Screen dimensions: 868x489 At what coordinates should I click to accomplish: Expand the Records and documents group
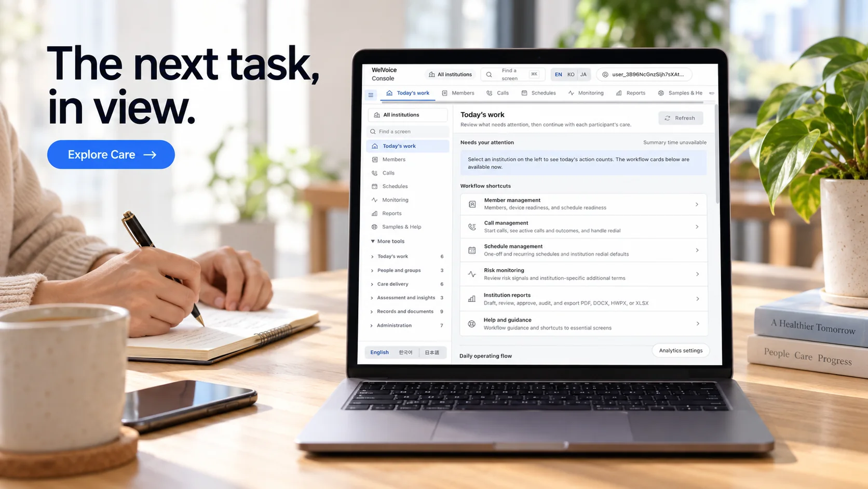click(406, 312)
